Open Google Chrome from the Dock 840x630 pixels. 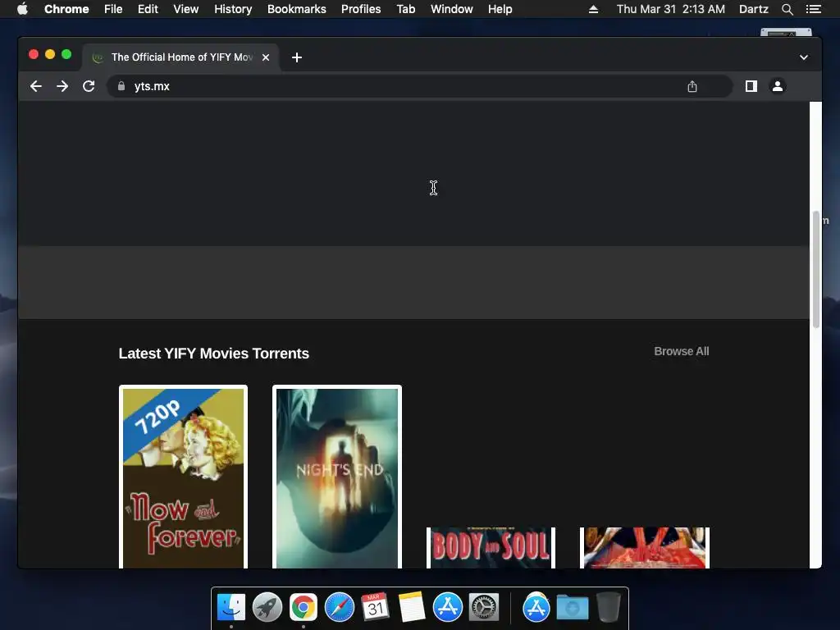point(304,608)
